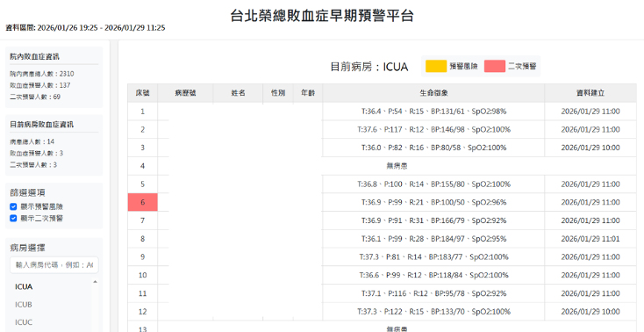This screenshot has width=644, height=332.
Task: Click the 敗血症預警人數：137 line
Action: click(40, 85)
